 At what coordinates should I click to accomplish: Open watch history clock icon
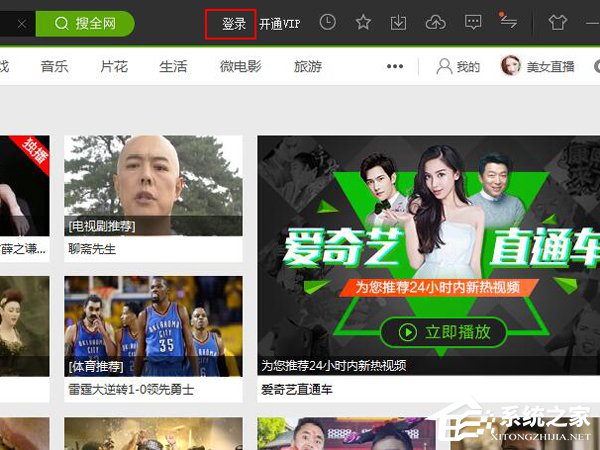pos(328,22)
